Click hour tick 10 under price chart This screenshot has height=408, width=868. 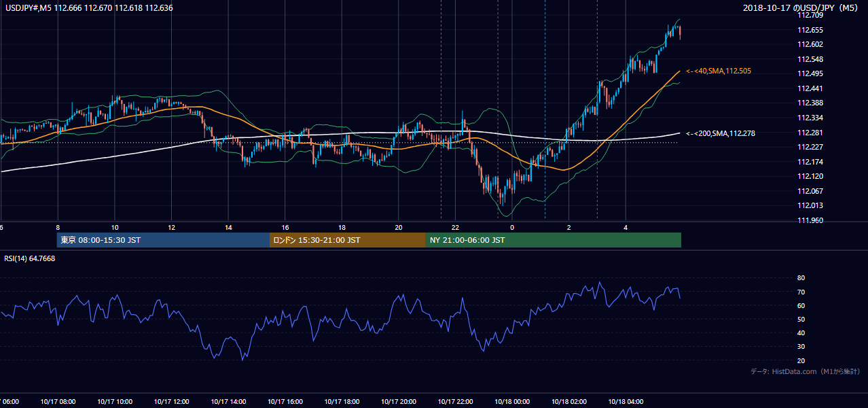[115, 228]
